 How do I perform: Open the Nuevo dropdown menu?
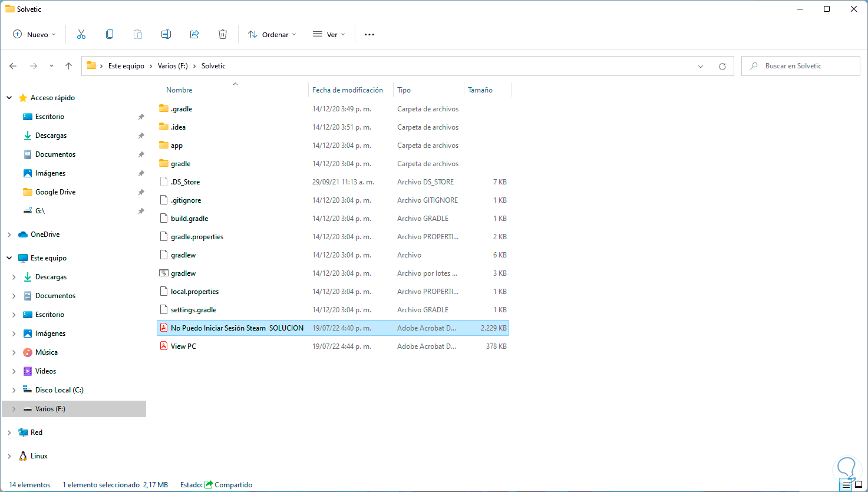click(x=35, y=35)
